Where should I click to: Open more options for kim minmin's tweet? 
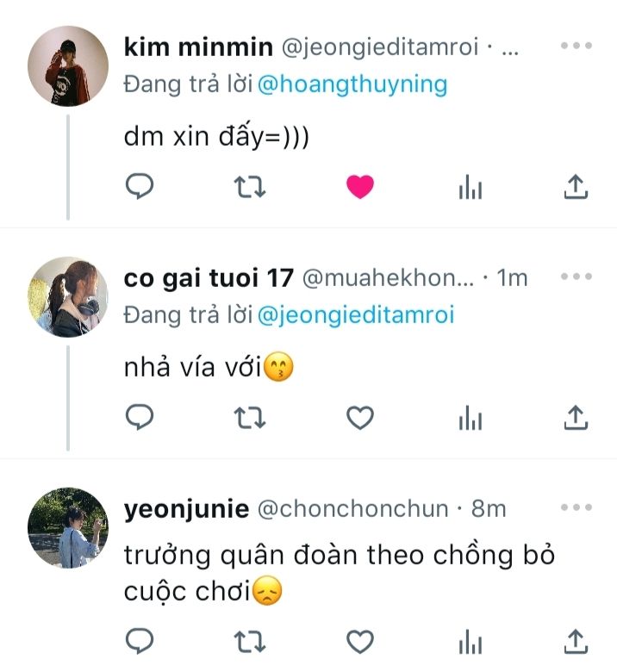pos(575,47)
